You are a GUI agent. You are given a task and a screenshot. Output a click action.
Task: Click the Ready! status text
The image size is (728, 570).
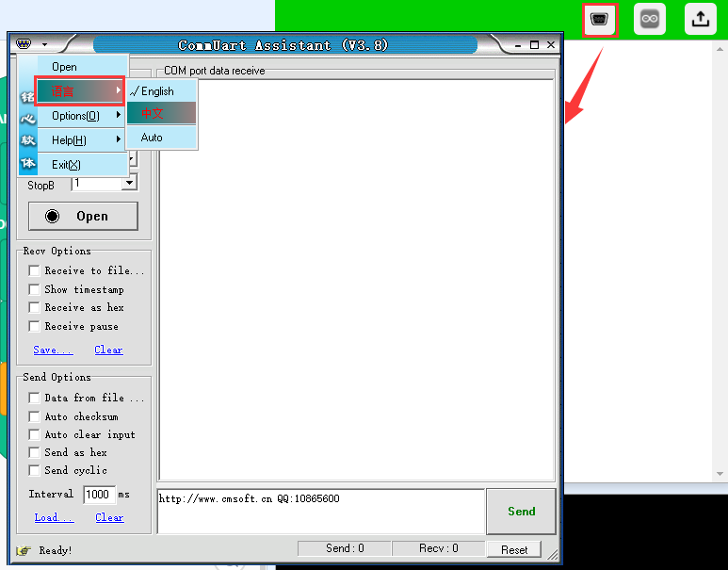[56, 550]
